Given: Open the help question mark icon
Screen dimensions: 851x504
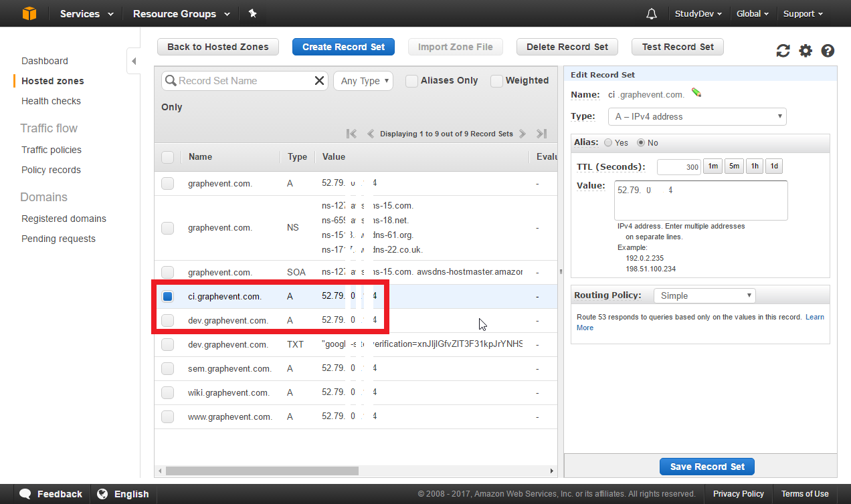Looking at the screenshot, I should tap(828, 51).
